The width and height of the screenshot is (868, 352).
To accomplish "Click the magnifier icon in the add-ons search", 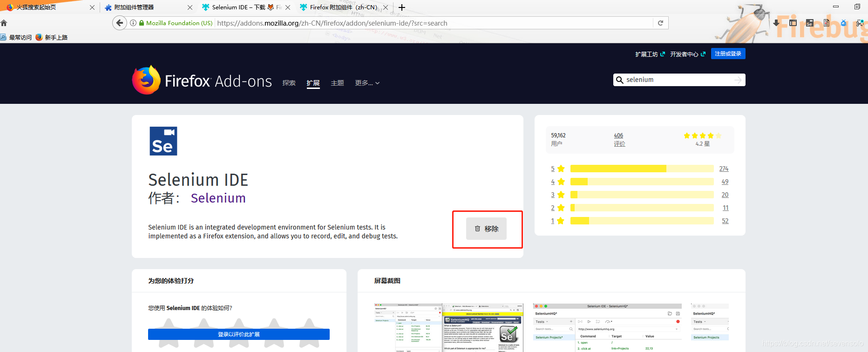I will coord(620,80).
